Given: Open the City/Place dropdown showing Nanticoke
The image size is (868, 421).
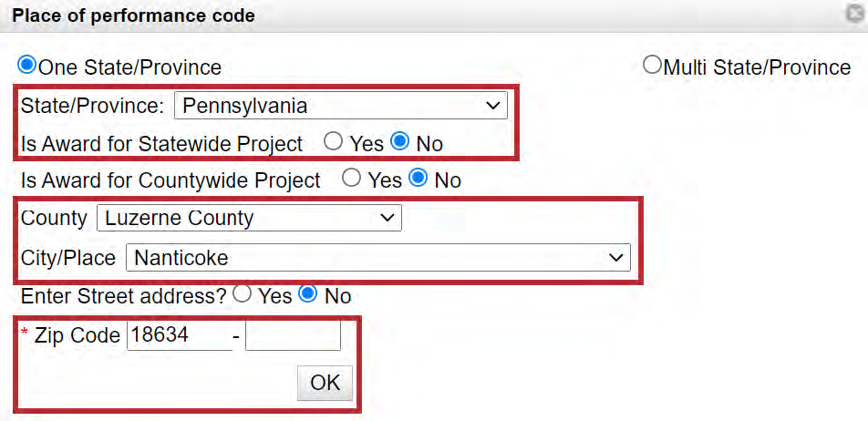Looking at the screenshot, I should (377, 257).
